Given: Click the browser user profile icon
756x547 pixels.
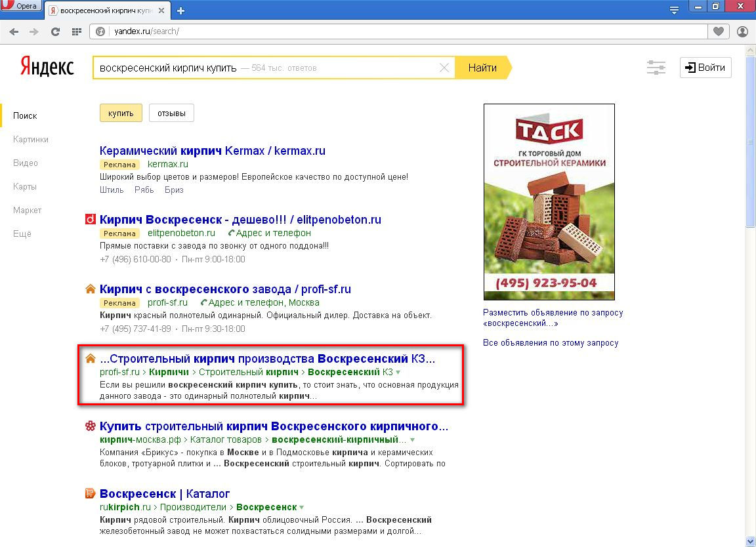Looking at the screenshot, I should (742, 31).
